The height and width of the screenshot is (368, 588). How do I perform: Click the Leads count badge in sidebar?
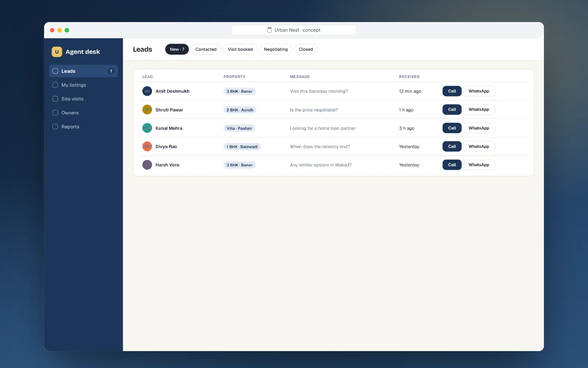point(111,71)
